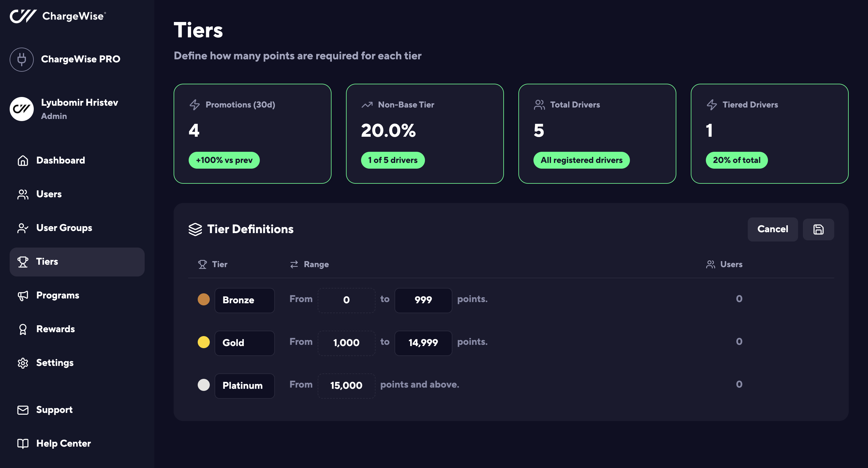
Task: Click the Gold tier yellow swatch
Action: click(x=203, y=342)
